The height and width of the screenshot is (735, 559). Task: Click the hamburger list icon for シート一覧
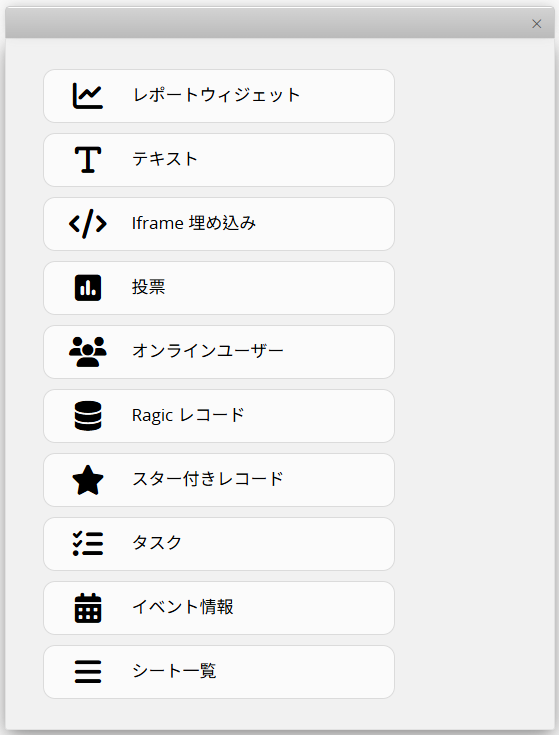[x=88, y=672]
